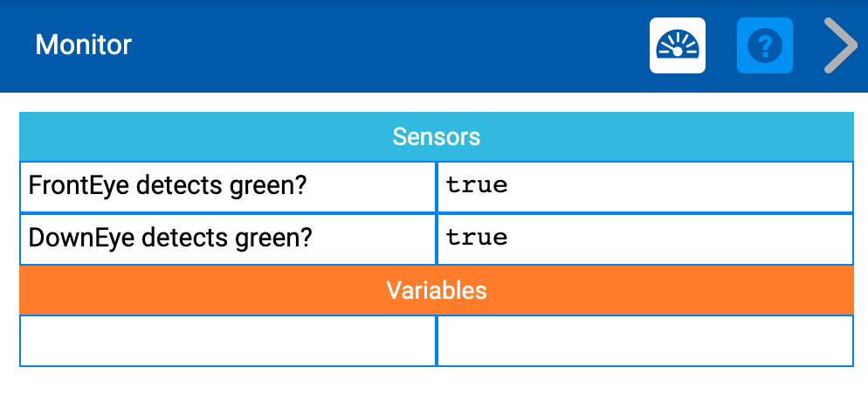Show help for the Monitor panel

[765, 45]
